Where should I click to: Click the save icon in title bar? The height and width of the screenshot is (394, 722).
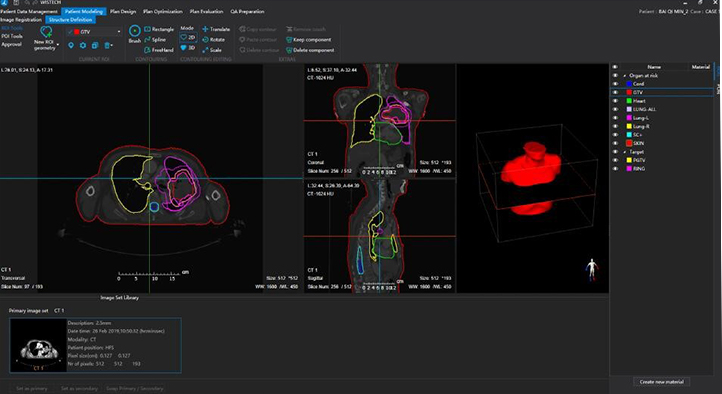pos(17,2)
